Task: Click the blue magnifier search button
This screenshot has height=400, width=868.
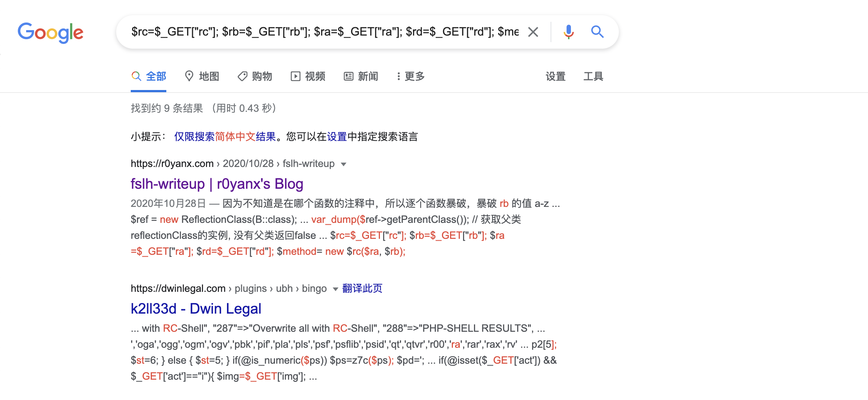Action: (x=597, y=32)
